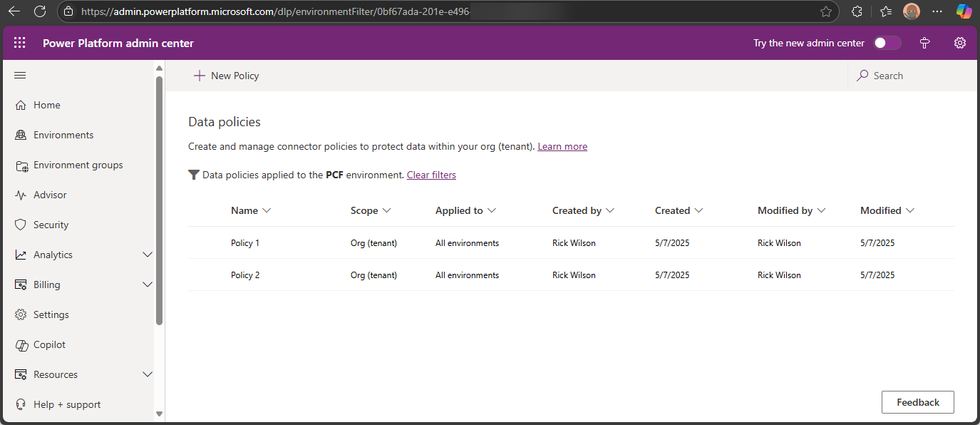This screenshot has width=980, height=425.
Task: Click the Security shield icon
Action: point(21,225)
